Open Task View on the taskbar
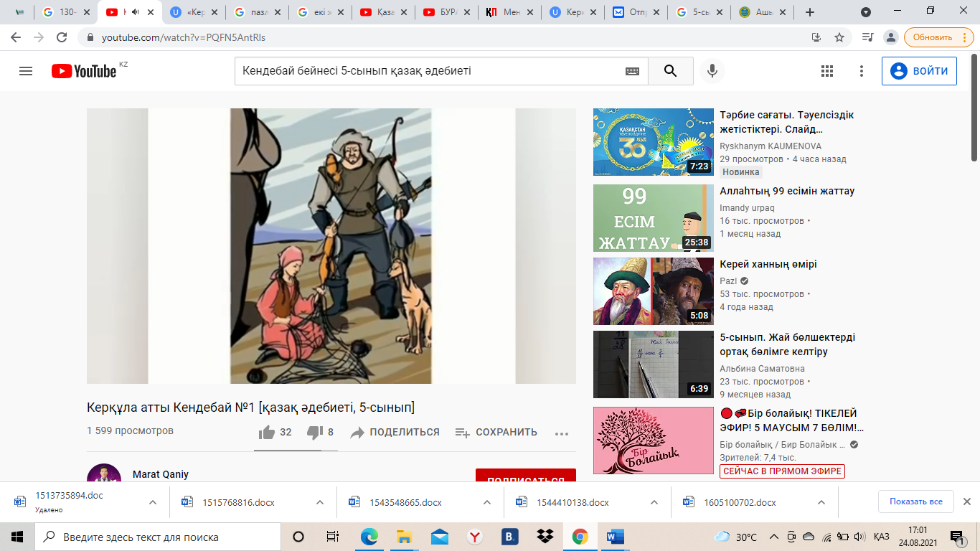The width and height of the screenshot is (980, 551). click(333, 537)
